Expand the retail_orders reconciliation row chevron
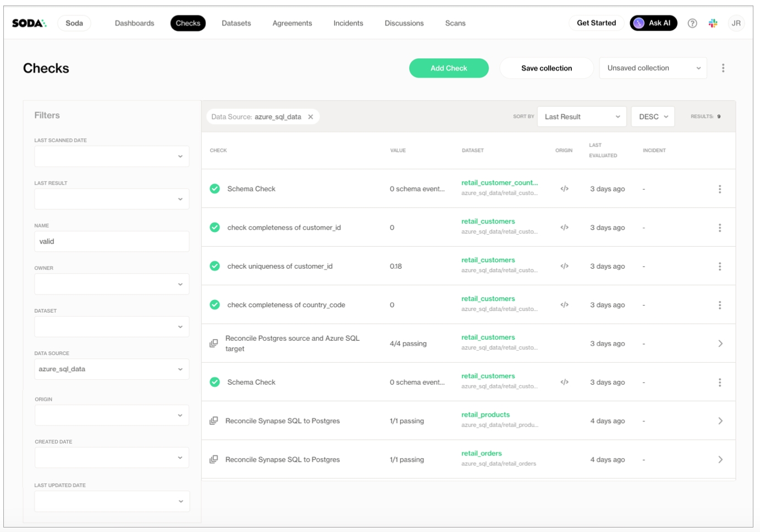The height and width of the screenshot is (532, 760). click(x=720, y=460)
